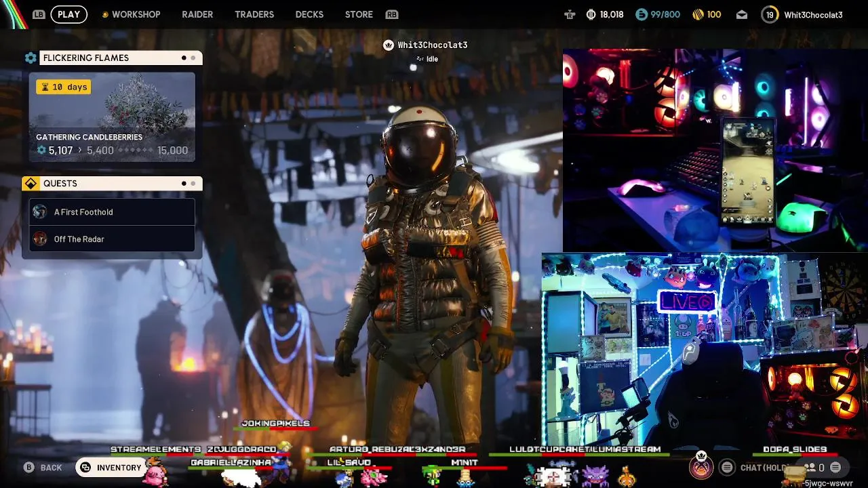868x488 pixels.
Task: Click the 15,000 goal value
Action: pos(172,150)
